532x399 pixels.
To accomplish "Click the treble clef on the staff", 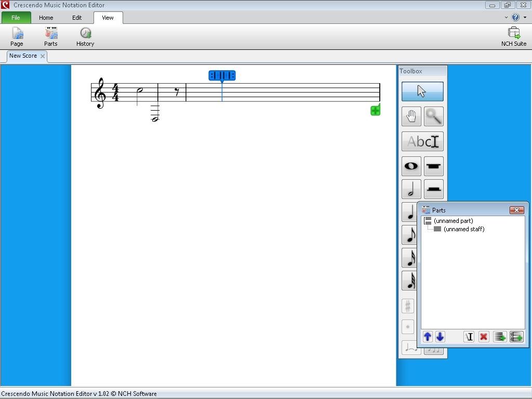I will 100,94.
